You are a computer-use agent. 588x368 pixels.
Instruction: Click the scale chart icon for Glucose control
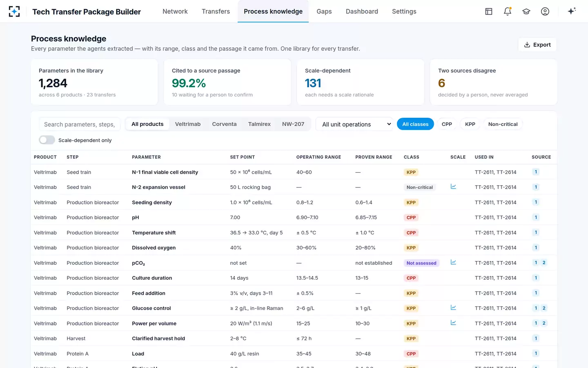(453, 307)
